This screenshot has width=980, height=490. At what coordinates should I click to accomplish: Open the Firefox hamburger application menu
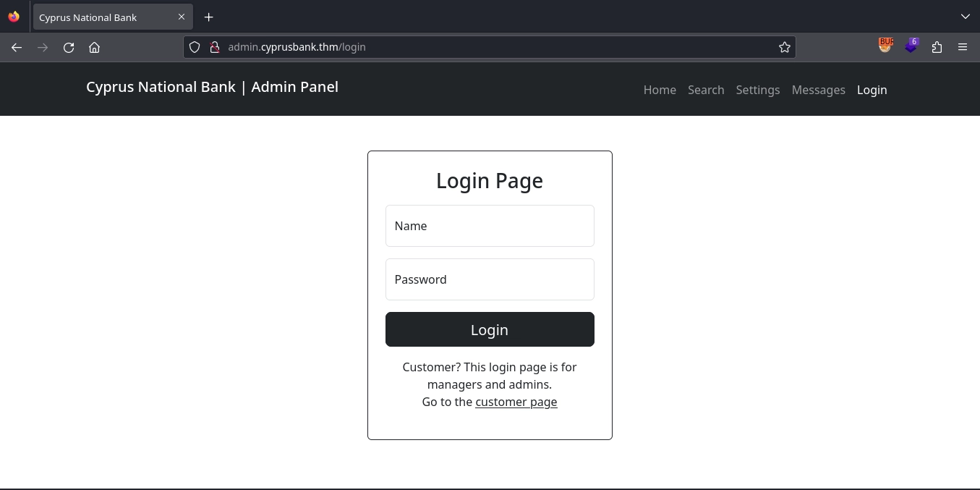pos(962,47)
